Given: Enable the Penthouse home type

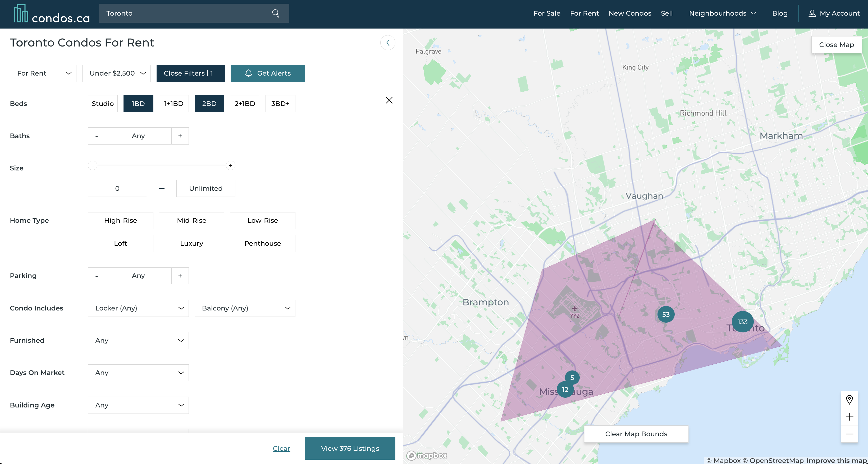Looking at the screenshot, I should point(262,243).
